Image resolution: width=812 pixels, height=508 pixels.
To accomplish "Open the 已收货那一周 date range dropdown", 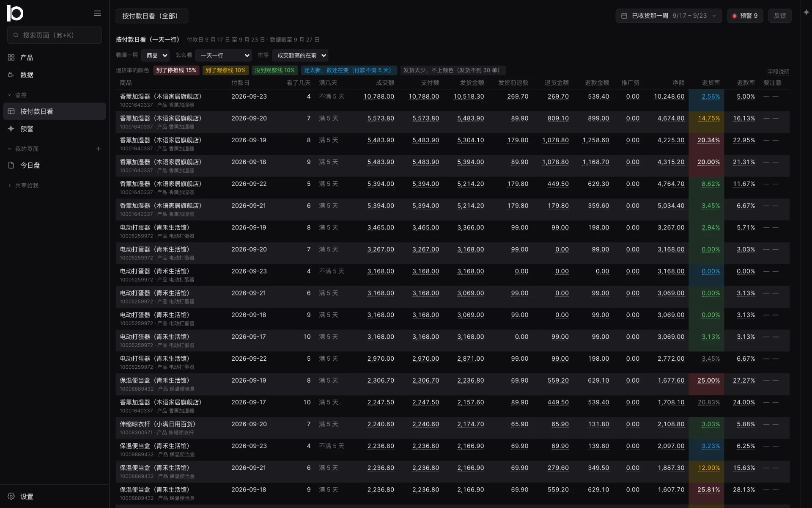I will point(669,16).
